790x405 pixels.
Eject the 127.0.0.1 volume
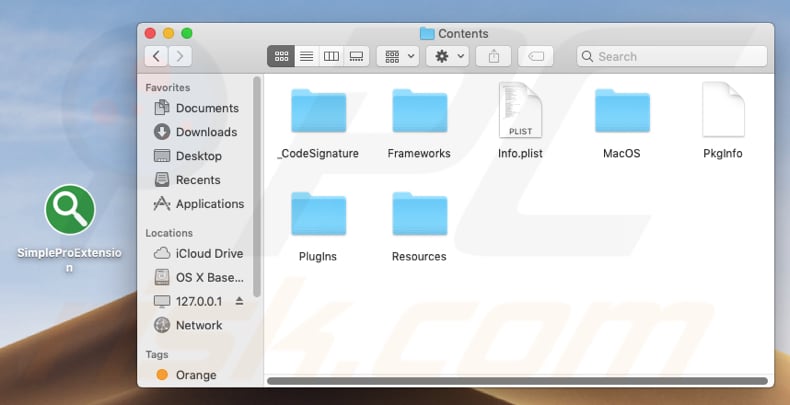pyautogui.click(x=239, y=301)
